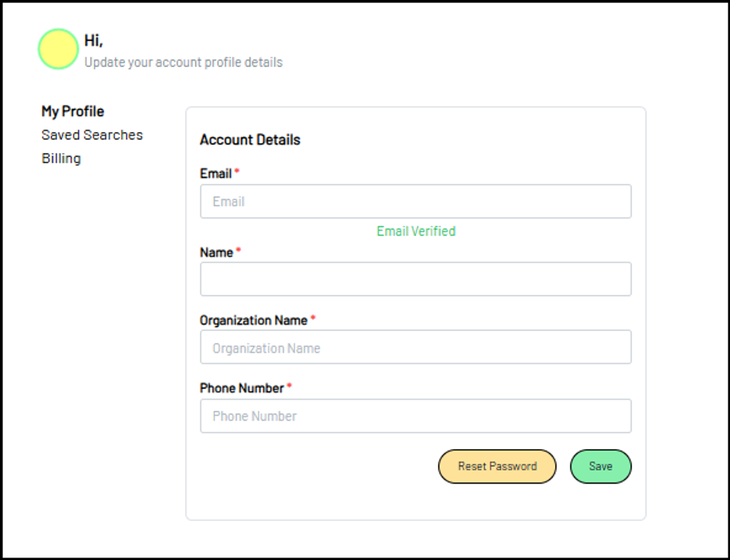Click the red asterisk beside Email label
Screen dimensions: 730x560
pos(237,171)
